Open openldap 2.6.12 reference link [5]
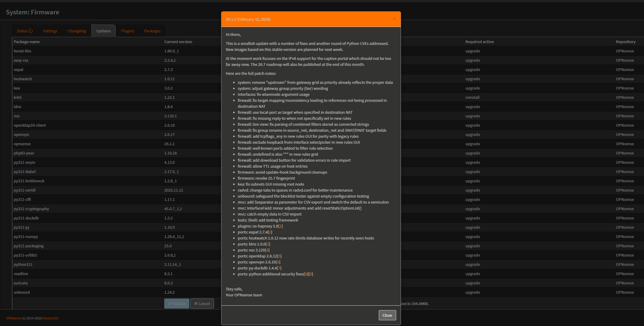 pos(279,256)
